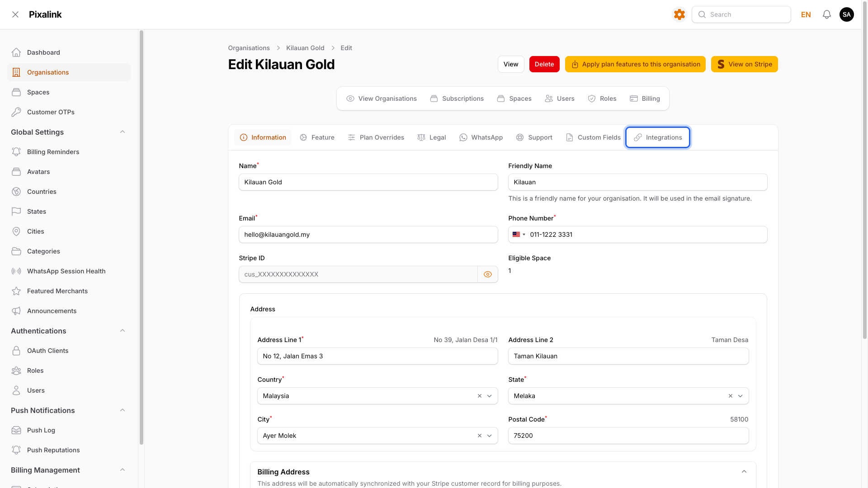Image resolution: width=868 pixels, height=488 pixels.
Task: Open the SA user avatar menu
Action: (x=847, y=14)
